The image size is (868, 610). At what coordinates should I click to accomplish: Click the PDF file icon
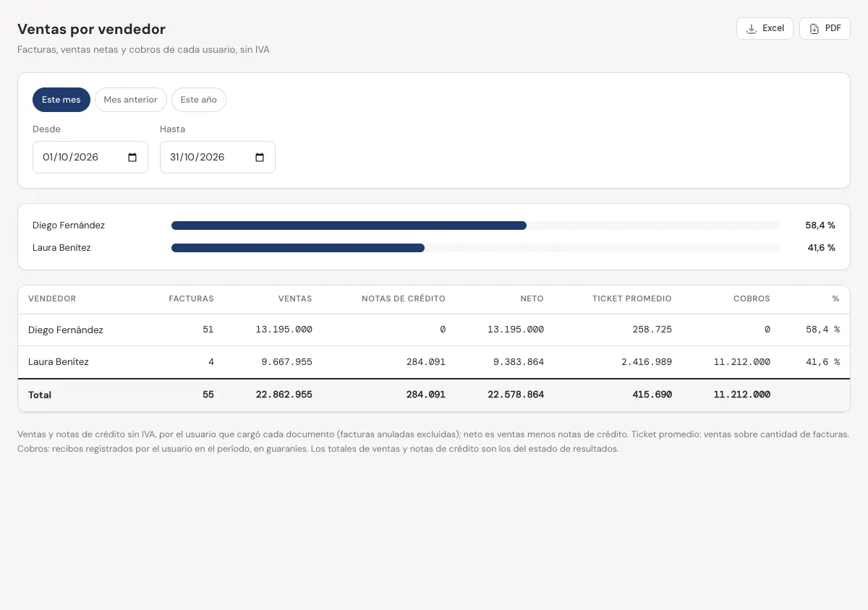814,28
